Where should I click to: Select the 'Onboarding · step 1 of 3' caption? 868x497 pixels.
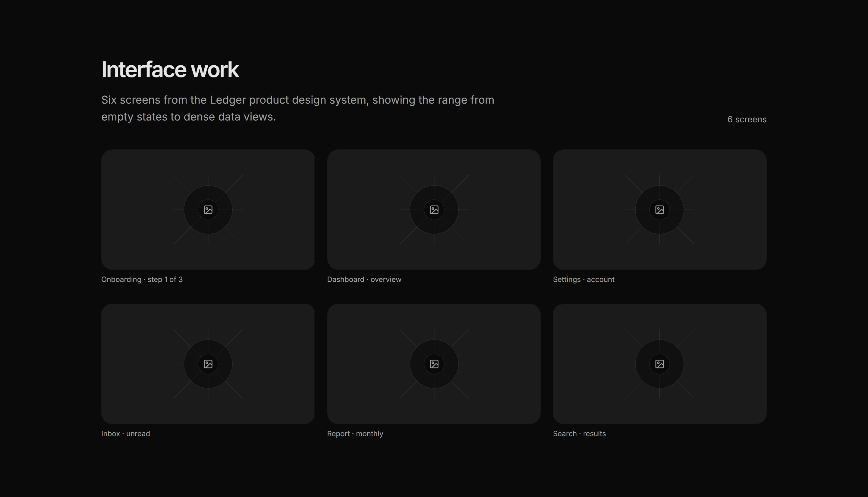click(x=142, y=279)
